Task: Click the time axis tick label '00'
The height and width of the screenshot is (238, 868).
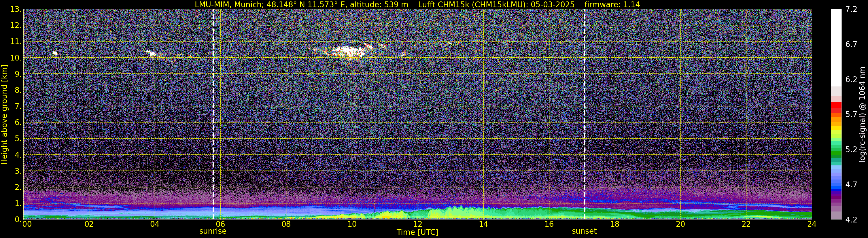Action: pos(27,224)
